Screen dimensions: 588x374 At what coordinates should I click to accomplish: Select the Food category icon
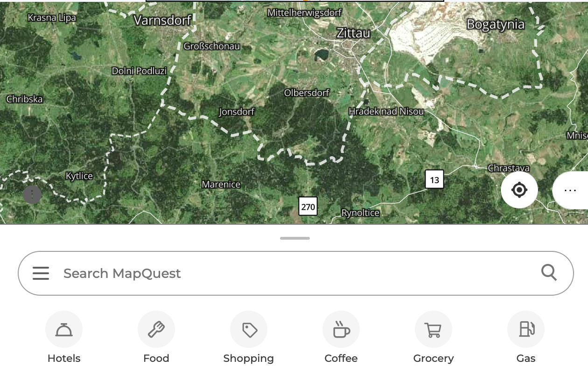coord(156,330)
